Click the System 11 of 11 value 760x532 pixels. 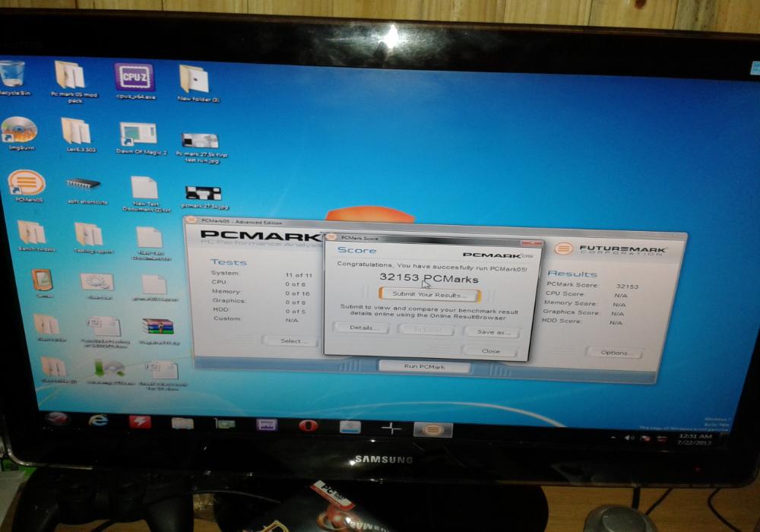pyautogui.click(x=299, y=275)
